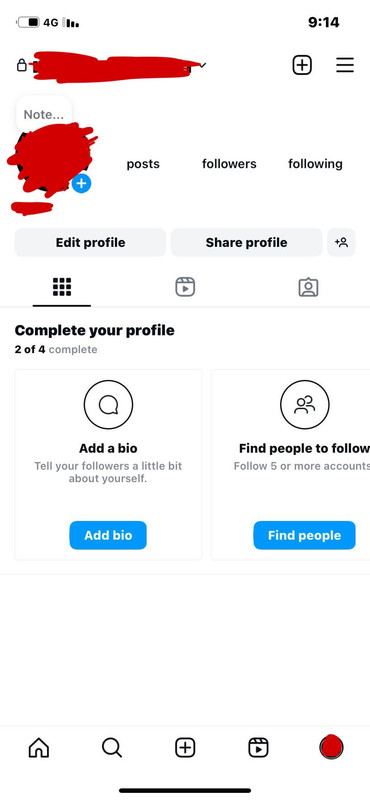The image size is (370, 800).
Task: Click the Edit profile button
Action: [90, 242]
